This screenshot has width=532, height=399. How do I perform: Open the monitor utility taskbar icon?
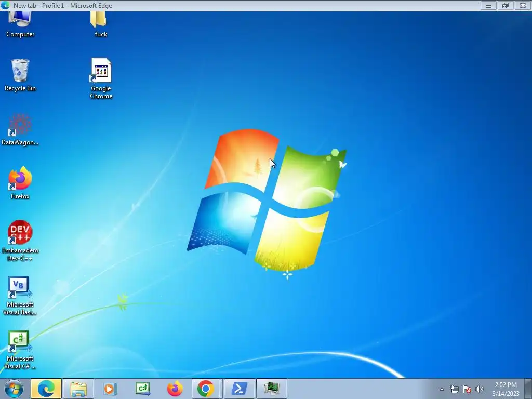(x=271, y=389)
